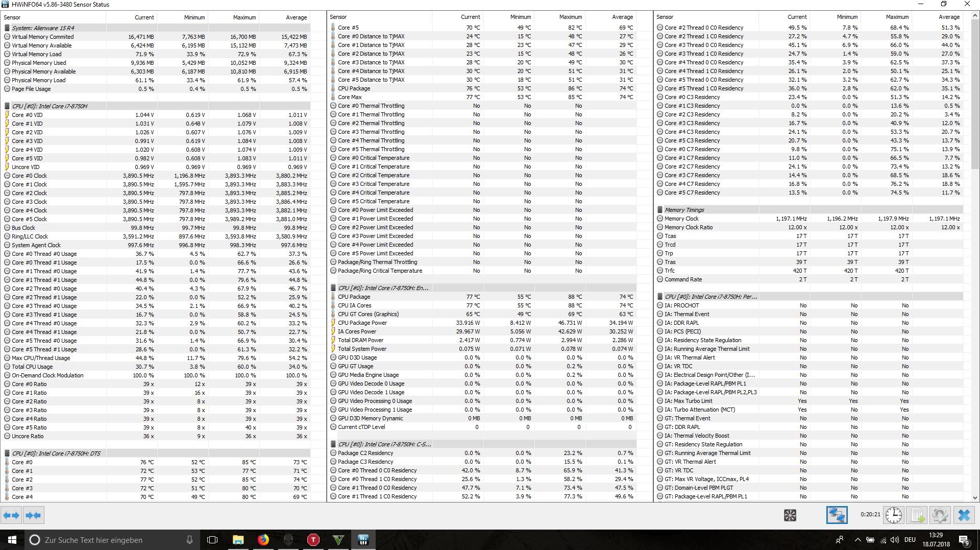The image size is (980, 550).
Task: Click the thermometer icon beside CPU IA Cores
Action: click(x=333, y=305)
